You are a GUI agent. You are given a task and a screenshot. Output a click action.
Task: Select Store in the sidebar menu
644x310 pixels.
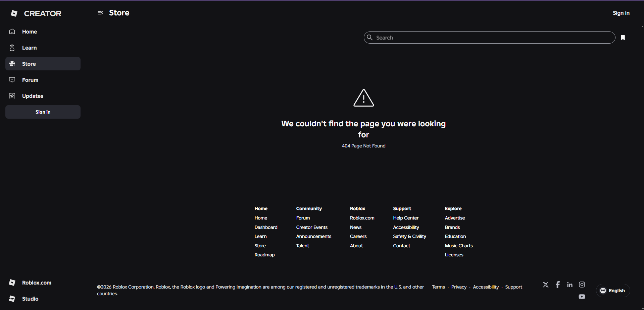[43, 64]
